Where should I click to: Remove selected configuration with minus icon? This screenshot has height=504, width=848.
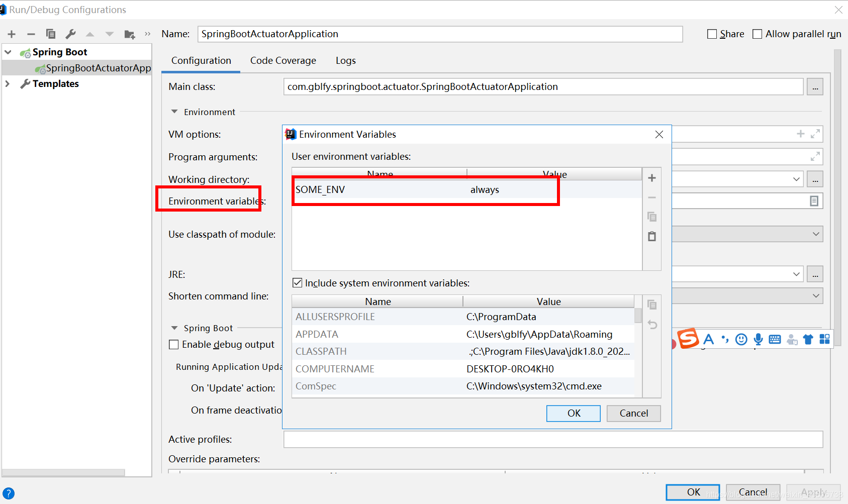[31, 34]
